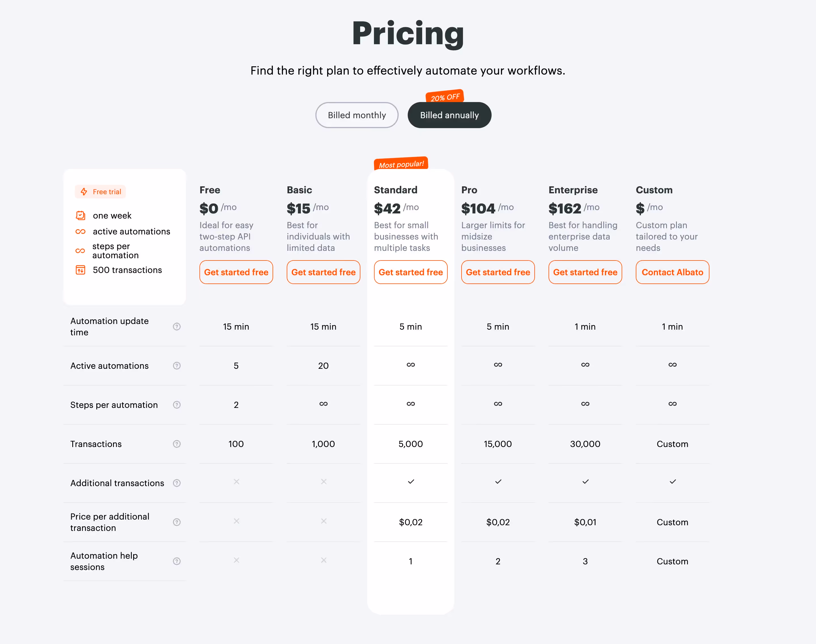Click the icon next to 500 transactions
Screen dimensions: 816x644
tap(80, 270)
